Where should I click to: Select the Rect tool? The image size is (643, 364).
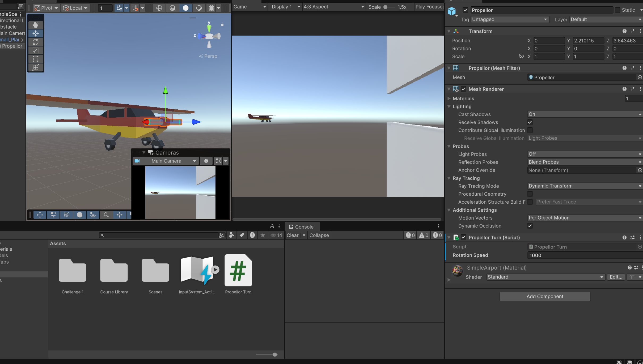36,59
